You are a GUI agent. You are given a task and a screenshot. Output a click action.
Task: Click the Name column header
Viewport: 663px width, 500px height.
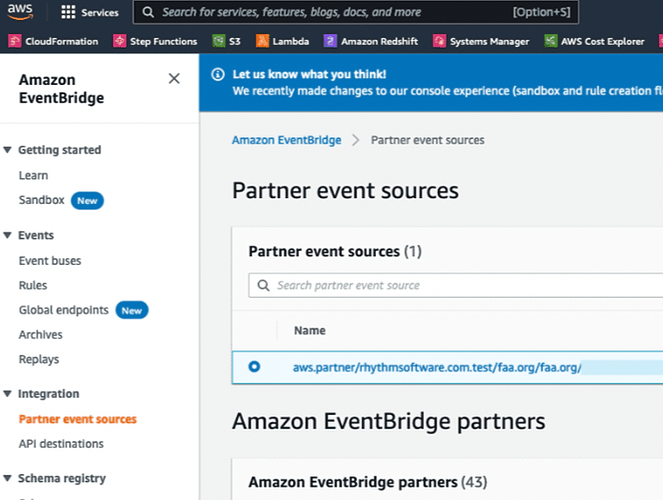(x=310, y=331)
